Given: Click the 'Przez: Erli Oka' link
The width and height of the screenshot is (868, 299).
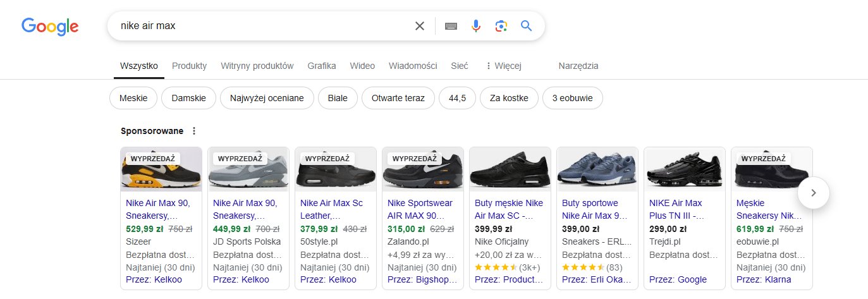Looking at the screenshot, I should coord(596,279).
